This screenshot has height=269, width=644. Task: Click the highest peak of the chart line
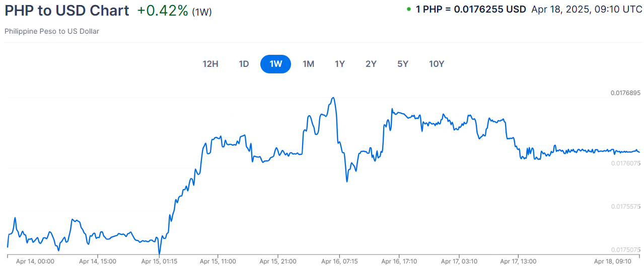333,98
